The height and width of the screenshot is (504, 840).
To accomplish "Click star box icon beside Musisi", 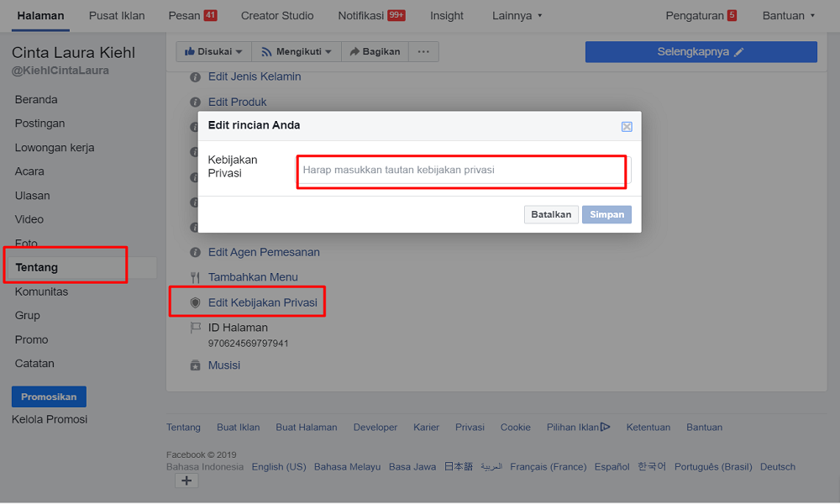I will 195,365.
